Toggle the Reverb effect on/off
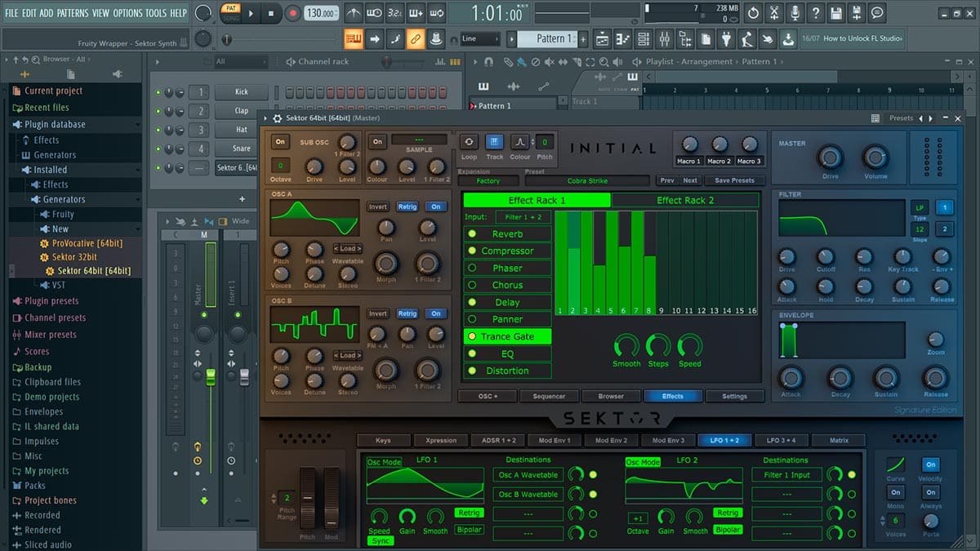The image size is (980, 551). click(x=471, y=234)
